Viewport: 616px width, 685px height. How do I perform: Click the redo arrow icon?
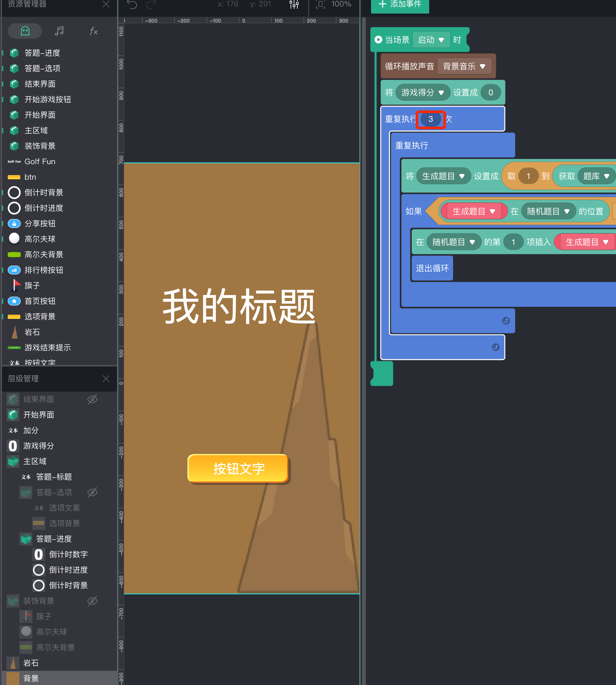(x=151, y=5)
